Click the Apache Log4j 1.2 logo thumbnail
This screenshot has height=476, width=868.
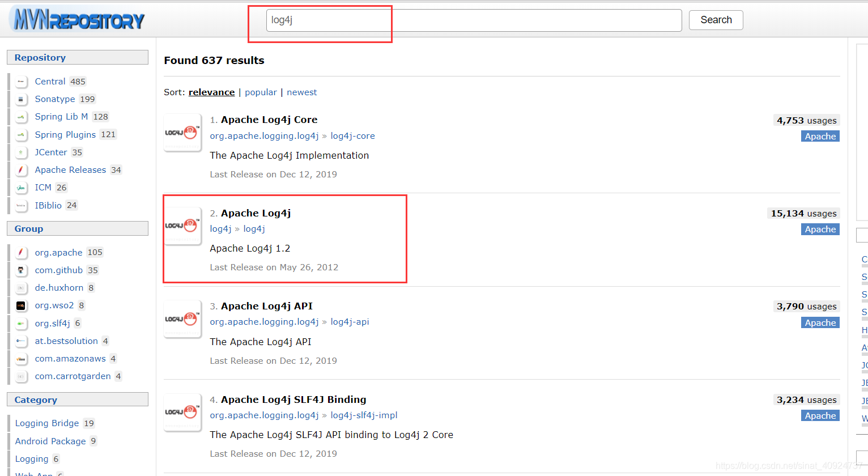click(x=182, y=226)
